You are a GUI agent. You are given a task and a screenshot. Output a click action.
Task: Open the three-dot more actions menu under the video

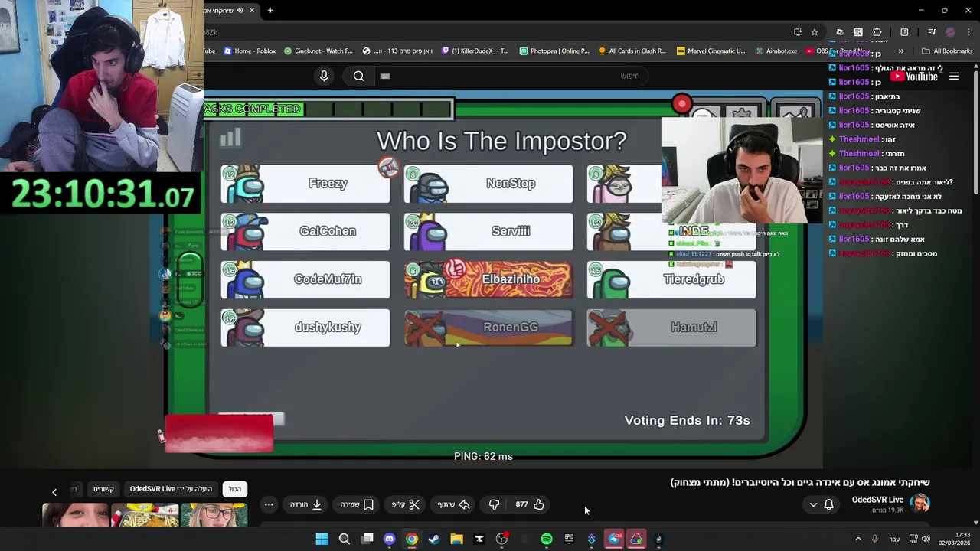(x=269, y=504)
